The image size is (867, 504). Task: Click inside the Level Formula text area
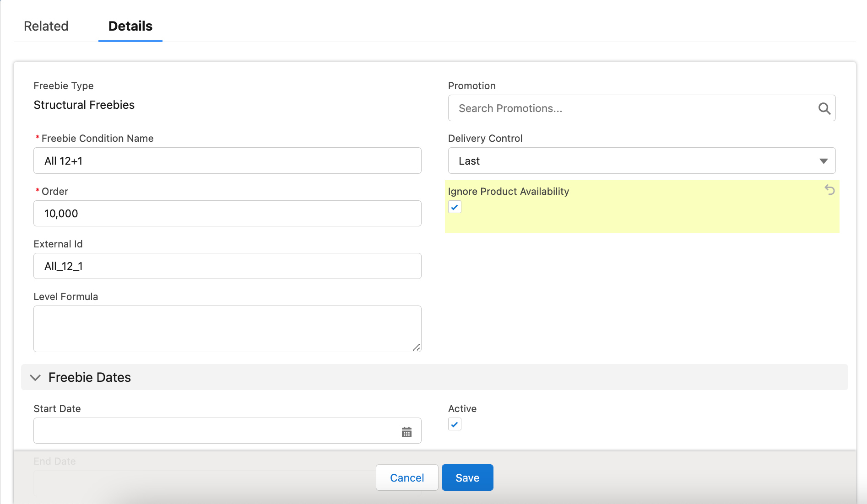tap(227, 328)
